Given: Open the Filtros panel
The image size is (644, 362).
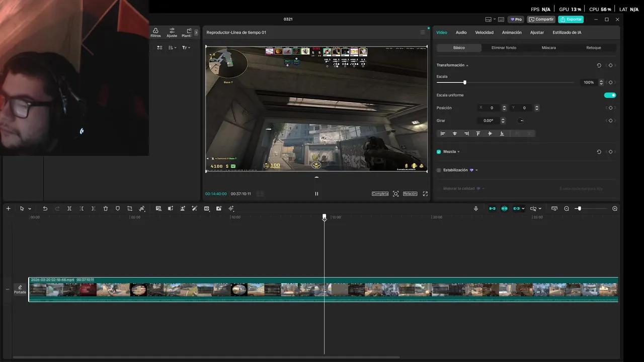Looking at the screenshot, I should tap(155, 33).
